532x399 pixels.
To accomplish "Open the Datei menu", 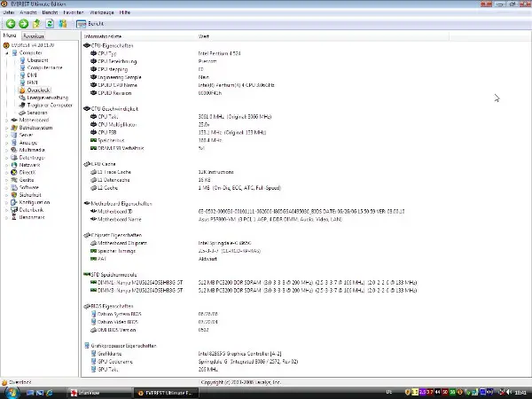I will (9, 12).
